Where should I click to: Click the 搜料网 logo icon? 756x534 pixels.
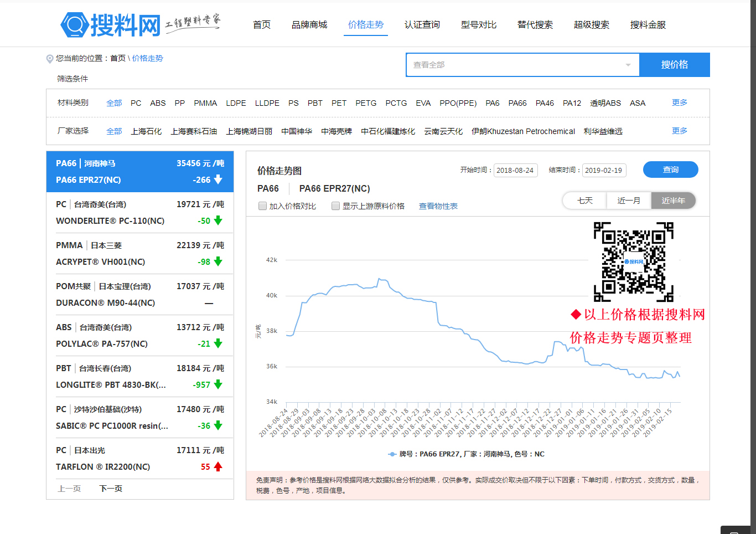point(75,25)
